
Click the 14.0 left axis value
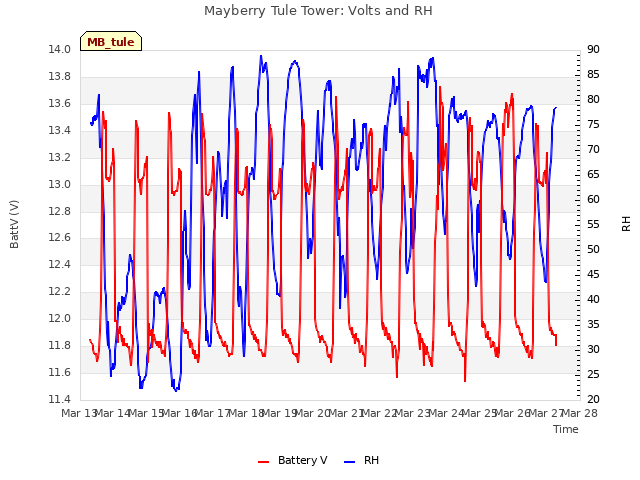coord(60,49)
